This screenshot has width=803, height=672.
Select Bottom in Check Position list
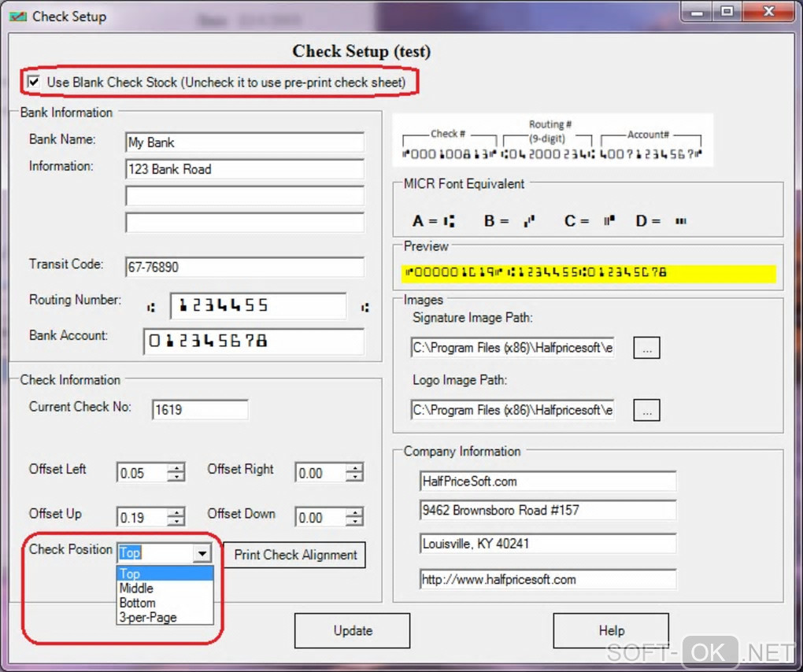click(x=165, y=603)
